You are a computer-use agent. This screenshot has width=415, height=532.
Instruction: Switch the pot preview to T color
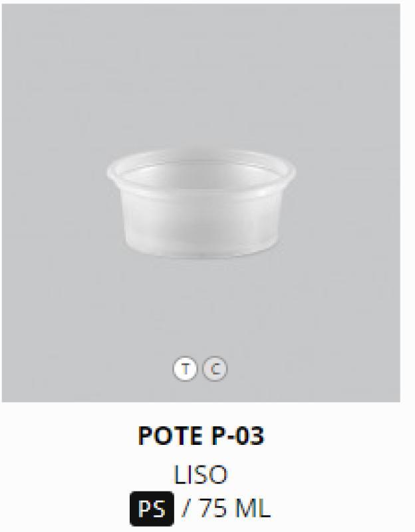pyautogui.click(x=185, y=368)
